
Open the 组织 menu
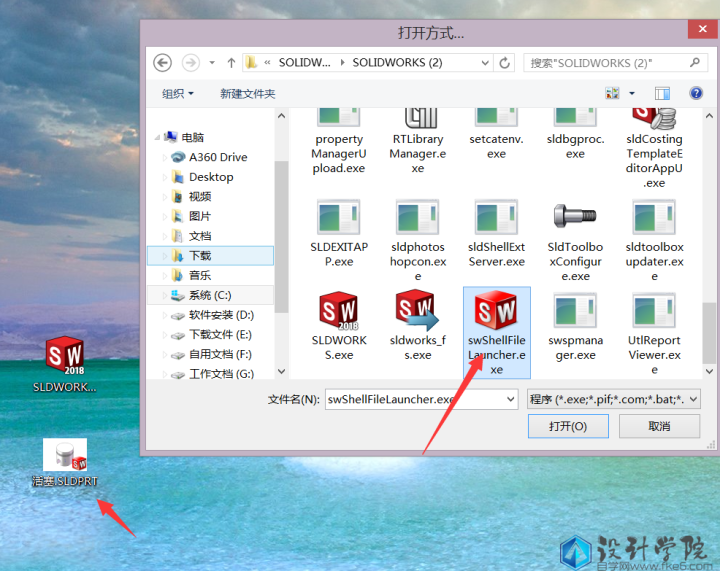(x=178, y=93)
